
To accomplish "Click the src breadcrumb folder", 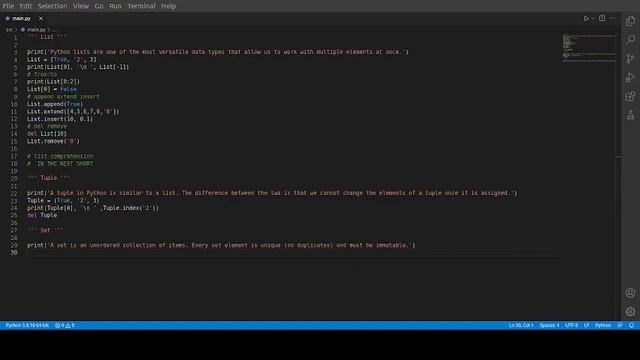I will click(9, 30).
